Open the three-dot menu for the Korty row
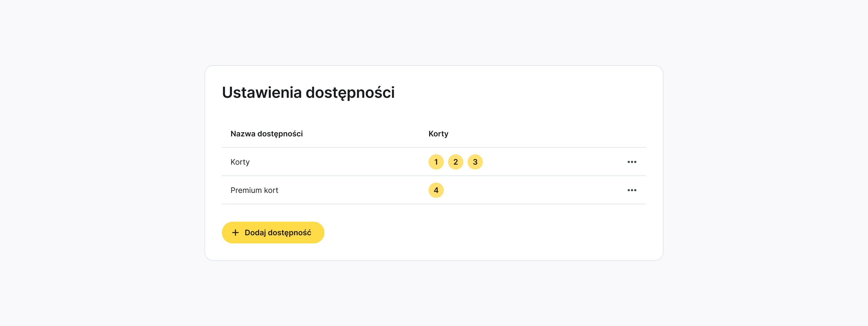The width and height of the screenshot is (868, 326). [632, 162]
